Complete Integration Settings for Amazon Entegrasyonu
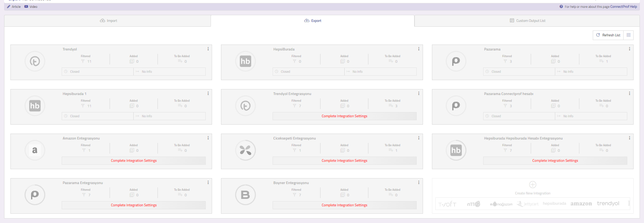 pos(134,161)
